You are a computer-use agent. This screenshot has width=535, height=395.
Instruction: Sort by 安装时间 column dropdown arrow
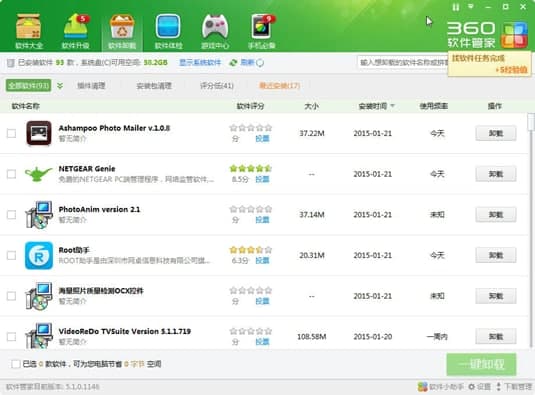click(392, 106)
